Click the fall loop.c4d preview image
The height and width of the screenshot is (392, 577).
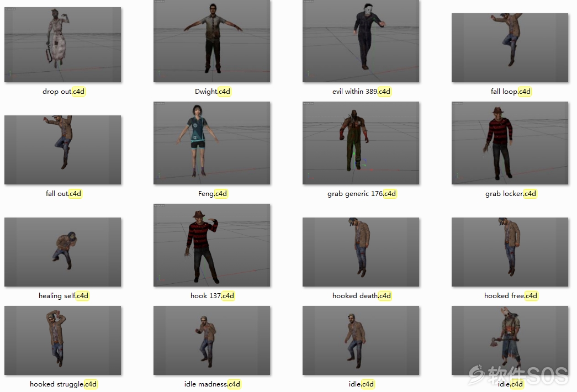(x=510, y=47)
